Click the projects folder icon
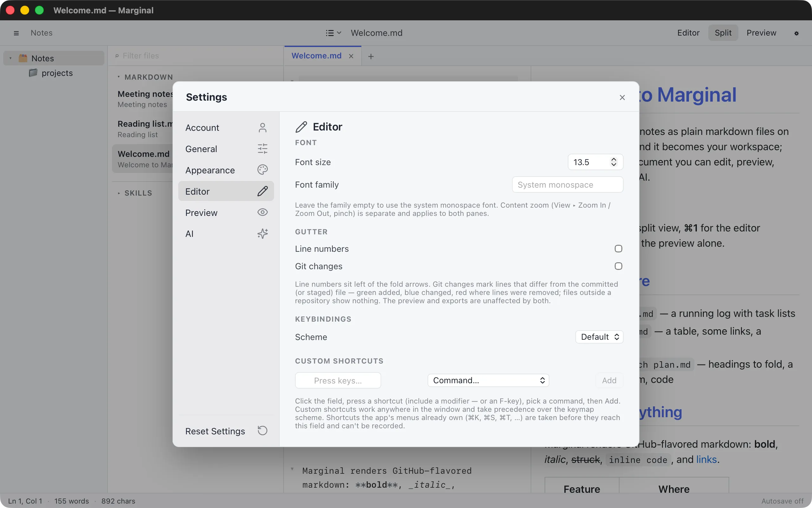Screen dimensions: 812x508 point(33,73)
